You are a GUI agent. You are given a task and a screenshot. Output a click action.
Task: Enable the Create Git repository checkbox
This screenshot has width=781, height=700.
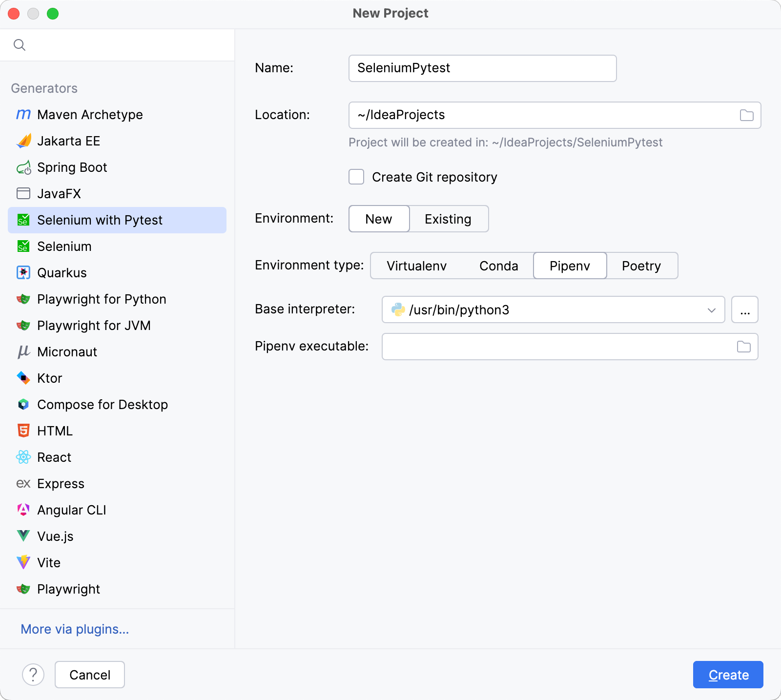(x=356, y=177)
